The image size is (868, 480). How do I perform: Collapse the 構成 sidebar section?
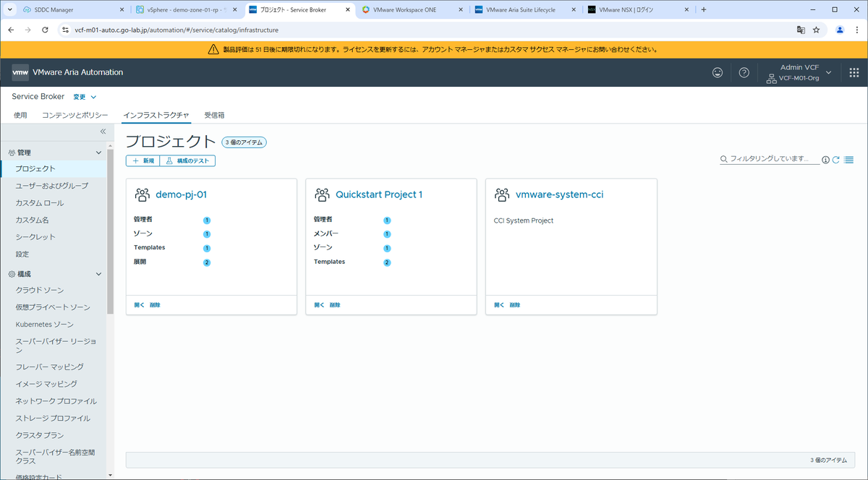click(x=98, y=274)
